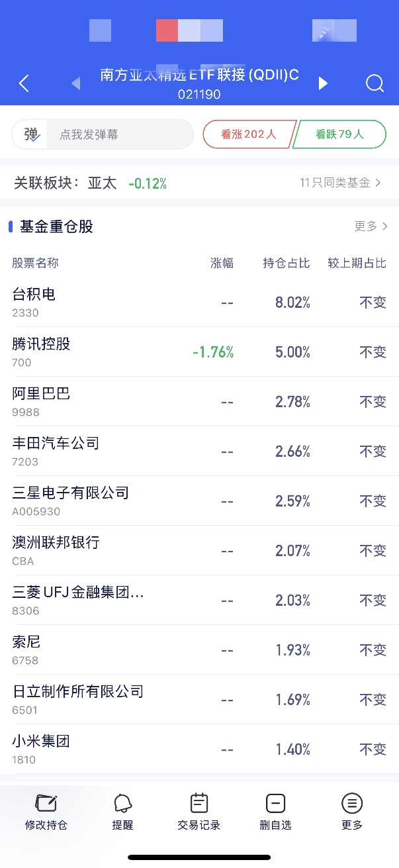Go to next fund with right triangle
399x868 pixels.
pyautogui.click(x=323, y=83)
